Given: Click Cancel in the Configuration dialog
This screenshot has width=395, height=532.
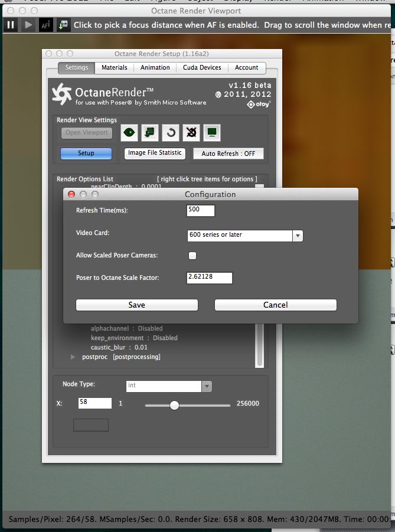Looking at the screenshot, I should coord(276,305).
